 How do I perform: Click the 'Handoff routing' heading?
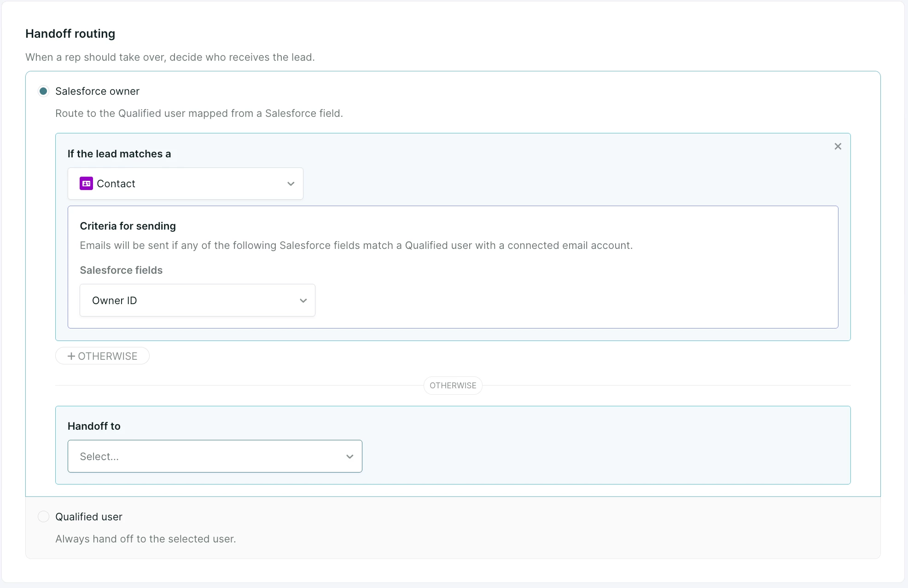pos(70,34)
